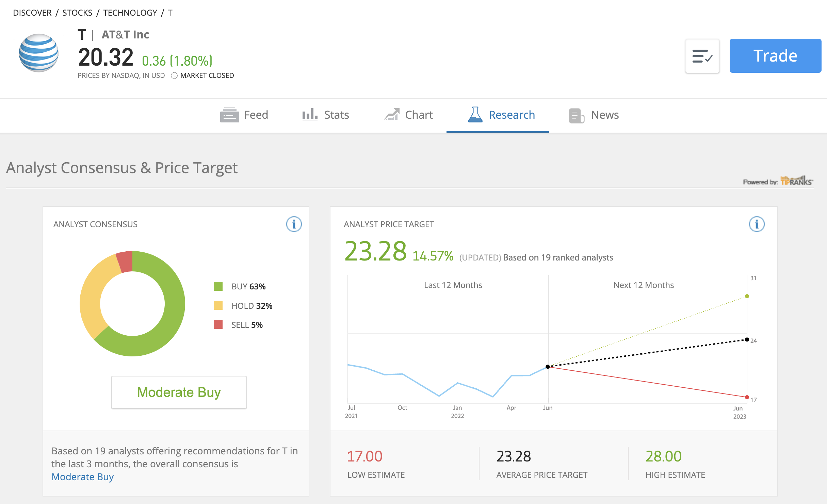Viewport: 827px width, 504px height.
Task: Open the Chart tab
Action: coord(408,115)
